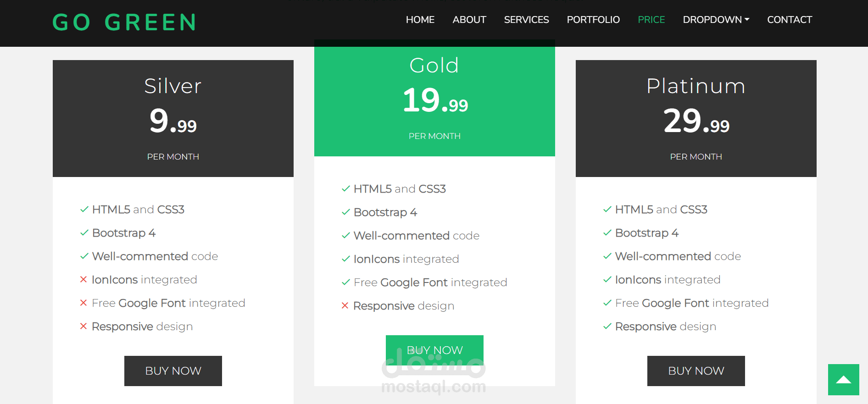Click Platinum's Bootstrap 4 checkmark icon
868x404 pixels.
607,233
